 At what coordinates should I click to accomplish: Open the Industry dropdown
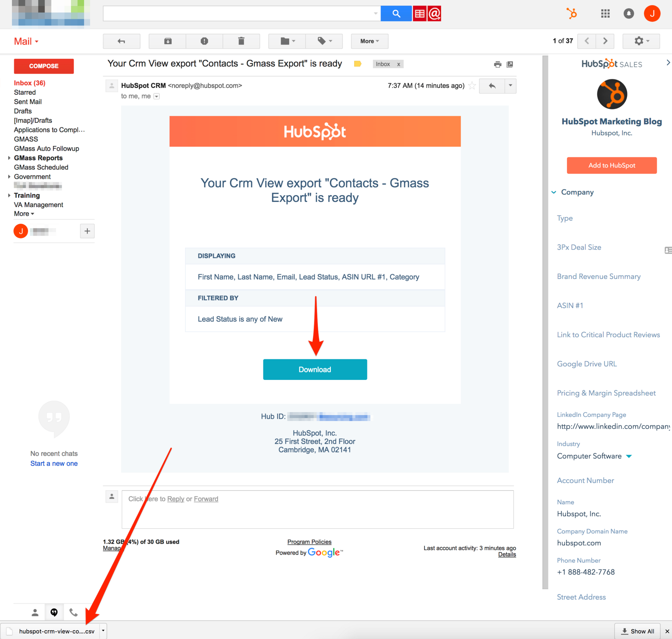tap(629, 457)
